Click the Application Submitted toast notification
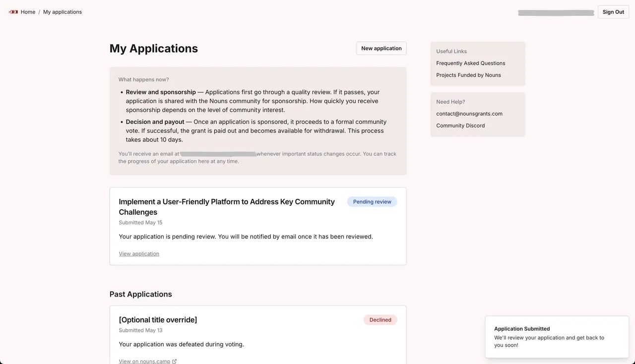The height and width of the screenshot is (364, 635). pyautogui.click(x=557, y=337)
